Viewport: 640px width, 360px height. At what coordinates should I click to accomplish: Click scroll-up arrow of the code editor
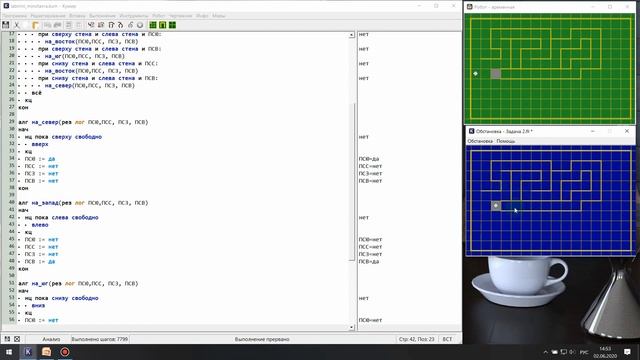(x=351, y=35)
